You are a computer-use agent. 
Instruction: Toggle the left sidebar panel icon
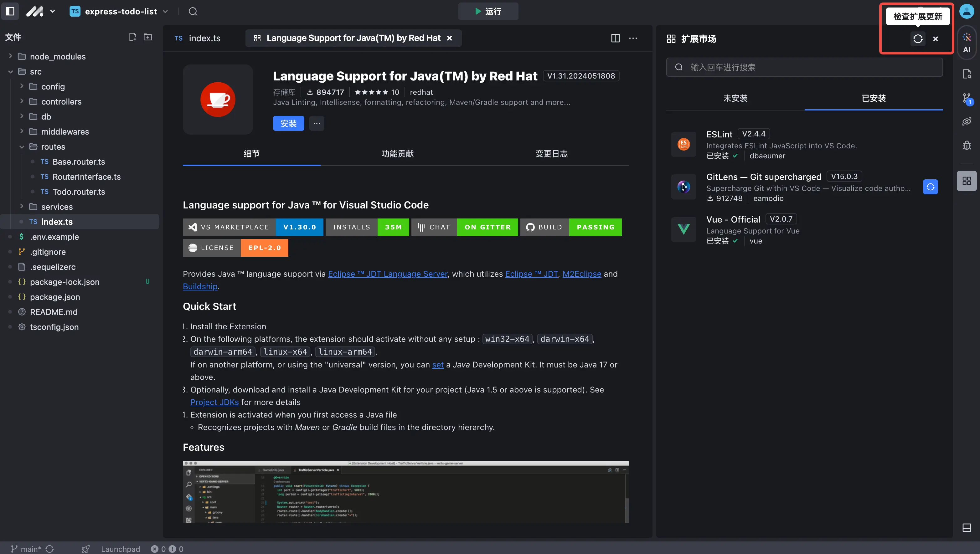pos(10,11)
